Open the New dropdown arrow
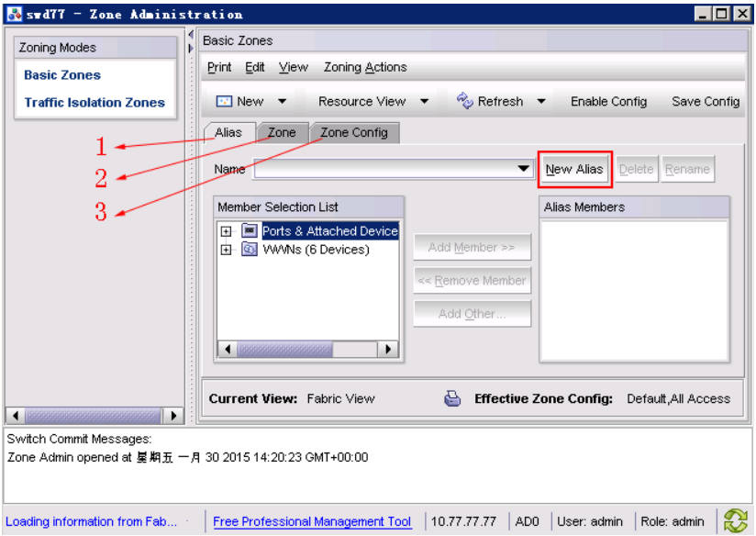The width and height of the screenshot is (756, 536). tap(282, 102)
